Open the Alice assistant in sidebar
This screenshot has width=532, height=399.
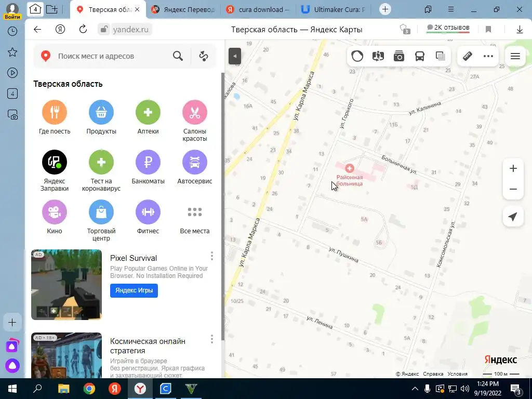12,366
